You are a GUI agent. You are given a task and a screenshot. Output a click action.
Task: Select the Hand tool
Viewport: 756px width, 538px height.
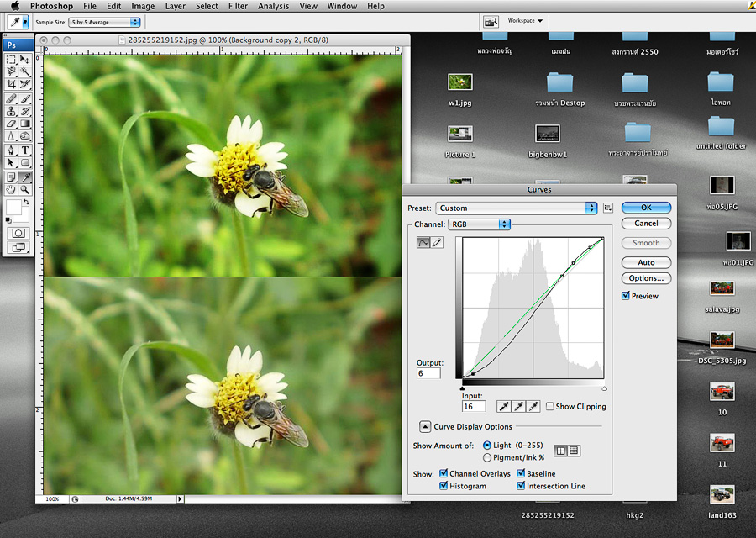click(11, 190)
